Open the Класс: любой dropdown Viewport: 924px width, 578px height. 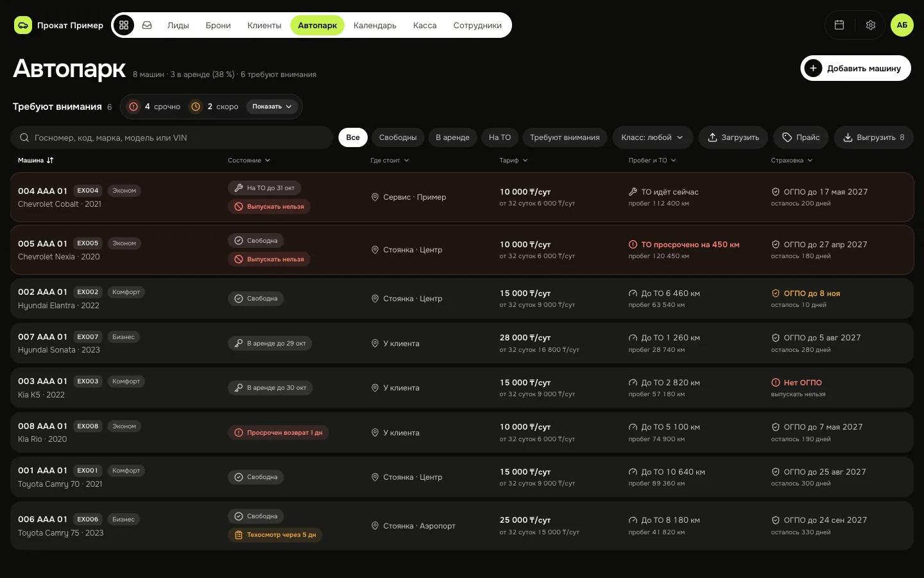coord(653,137)
